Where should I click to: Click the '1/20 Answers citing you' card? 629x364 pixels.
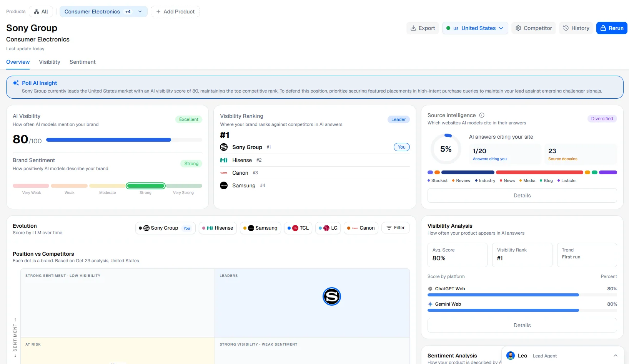coord(505,154)
